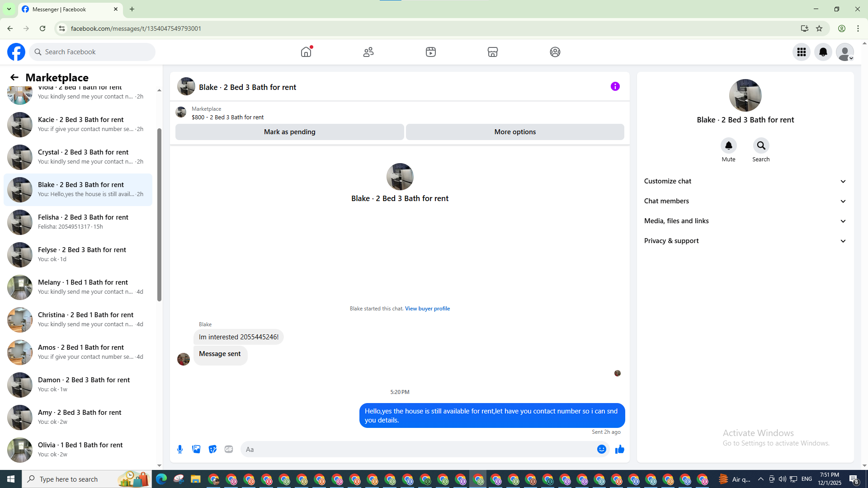The width and height of the screenshot is (868, 488).
Task: Send a thumbs-up like
Action: pos(620,449)
